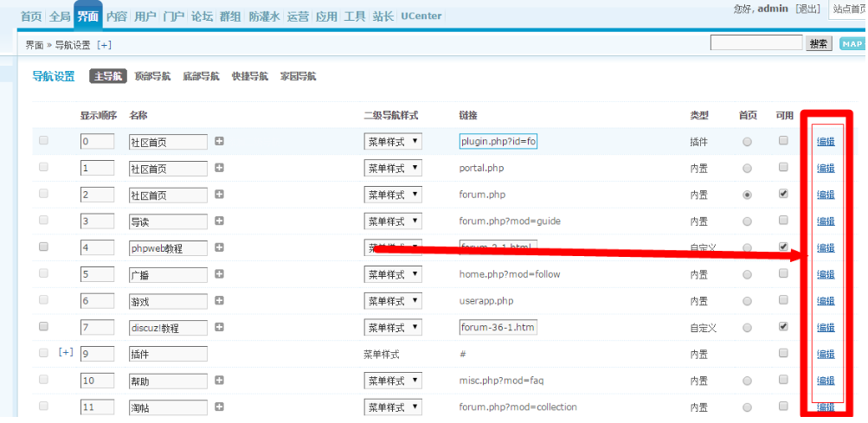Click the plus icon beside discuz!教程 name
The image size is (868, 423).
[x=219, y=327]
